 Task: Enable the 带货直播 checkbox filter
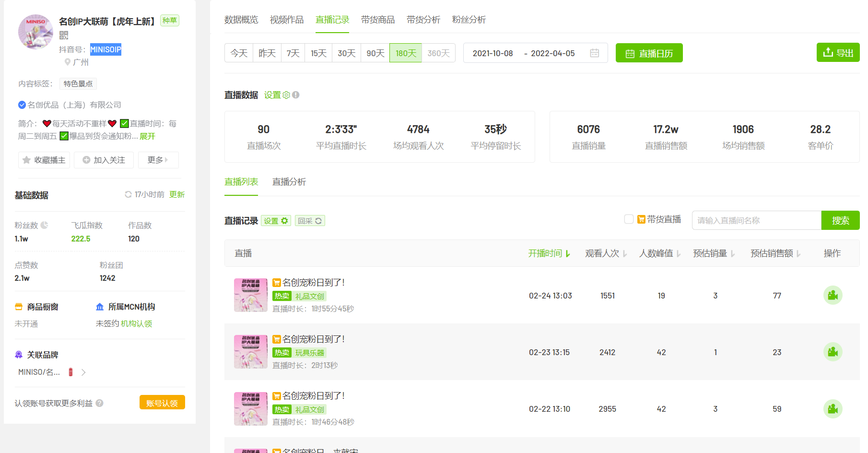click(x=629, y=219)
